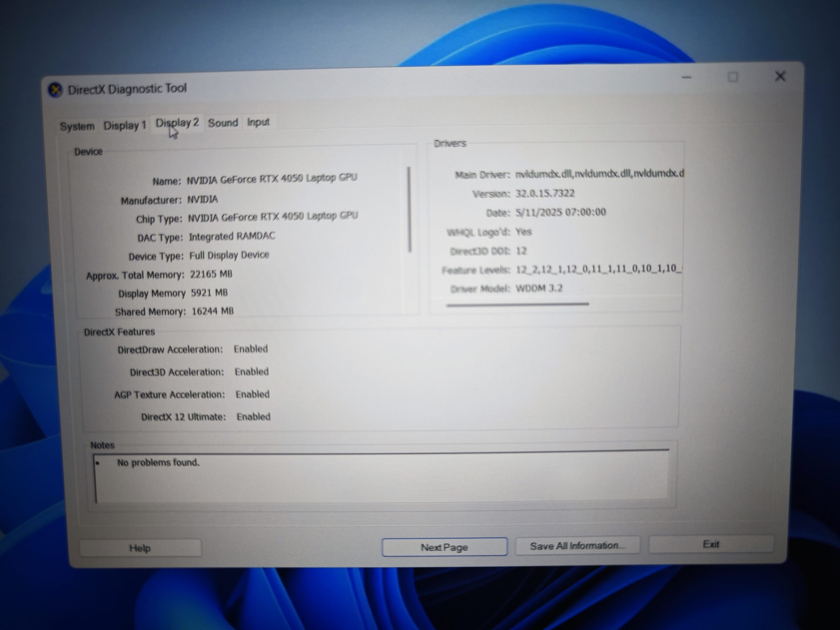840x630 pixels.
Task: Click inside the Notes text box
Action: [x=380, y=478]
